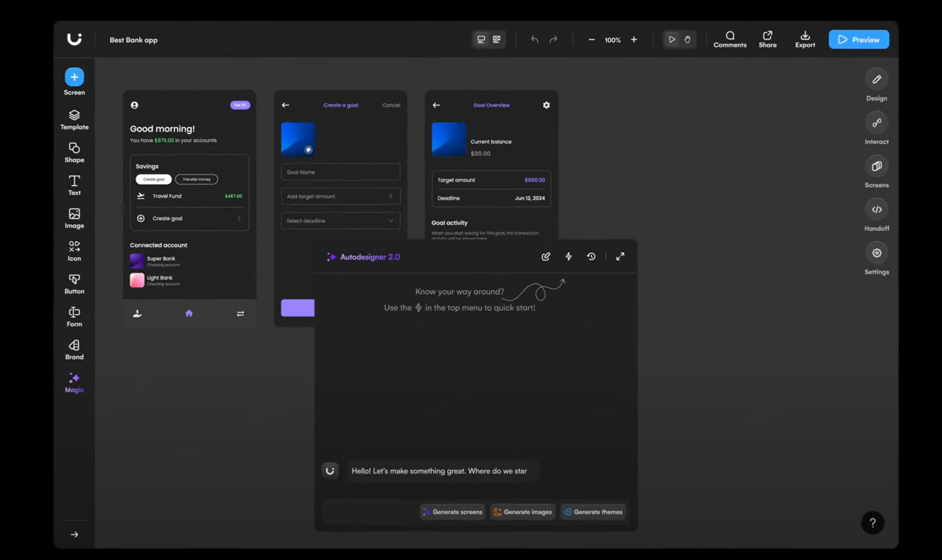The image size is (942, 560).
Task: Open the Screens tab
Action: tap(876, 167)
